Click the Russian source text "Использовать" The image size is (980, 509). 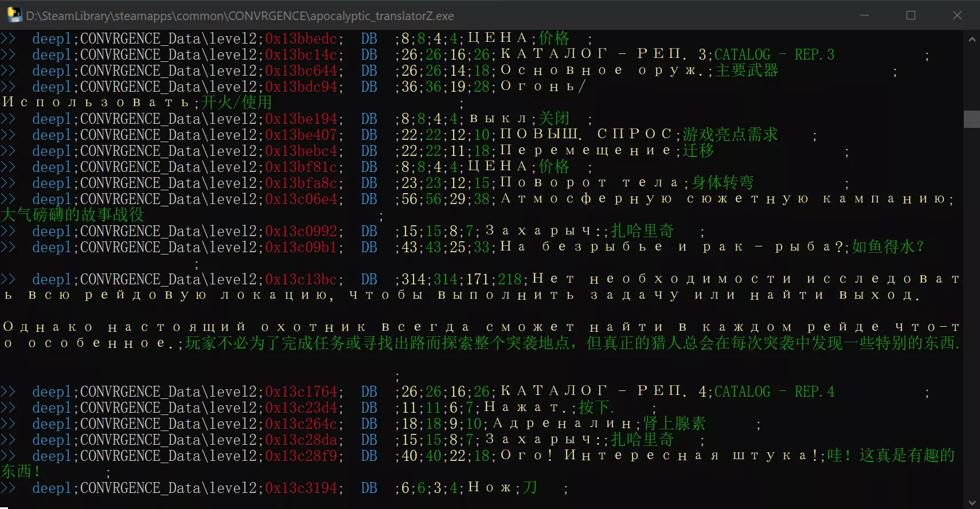coord(96,103)
